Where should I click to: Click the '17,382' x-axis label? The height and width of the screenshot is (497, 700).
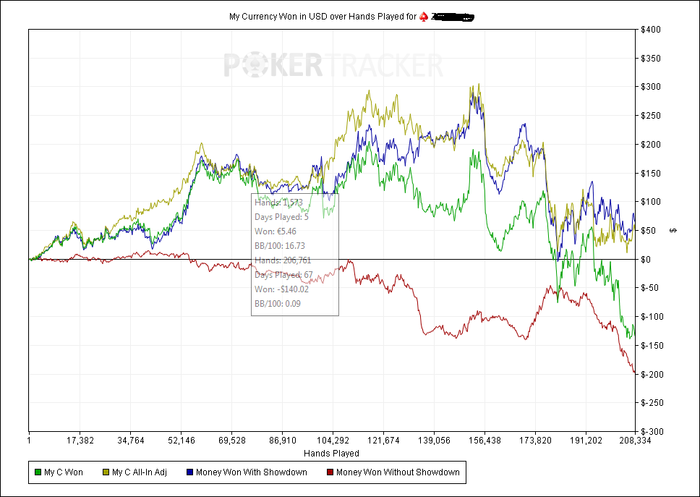[x=80, y=441]
